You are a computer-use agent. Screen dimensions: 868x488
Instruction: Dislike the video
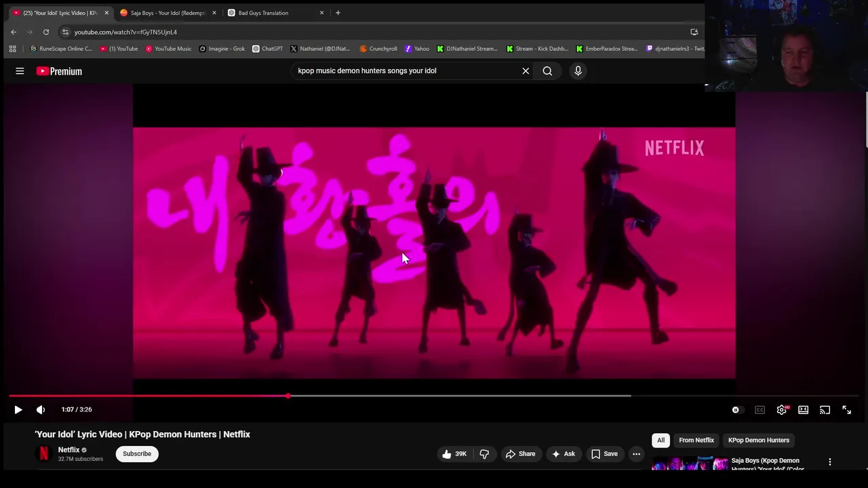(x=484, y=454)
